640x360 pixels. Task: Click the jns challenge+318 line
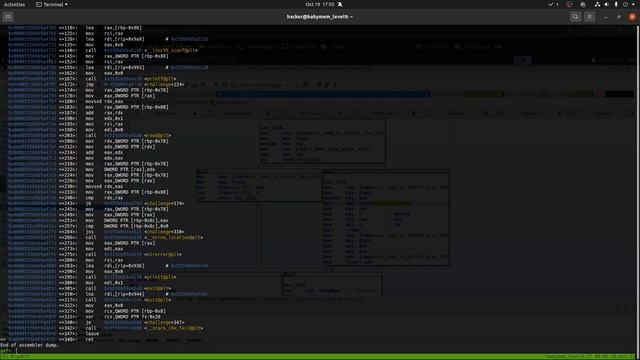(96, 232)
